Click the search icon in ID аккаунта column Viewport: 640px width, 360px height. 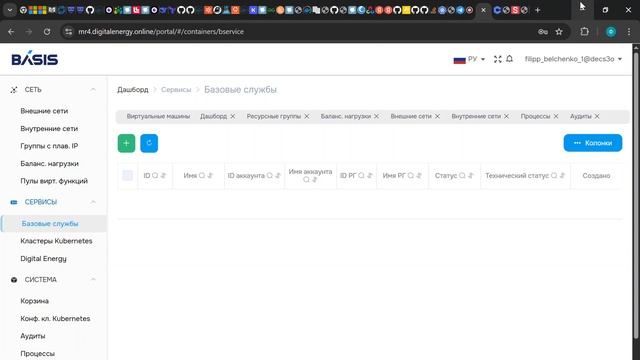(x=269, y=176)
